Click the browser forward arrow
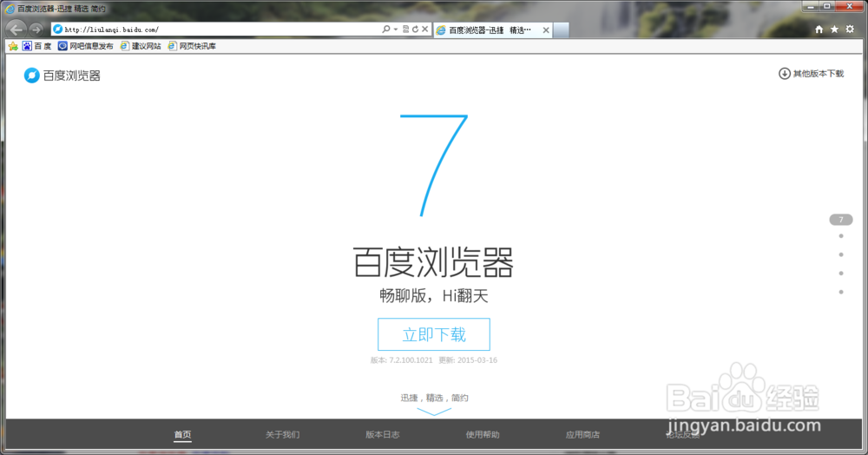This screenshot has width=868, height=455. [x=36, y=30]
